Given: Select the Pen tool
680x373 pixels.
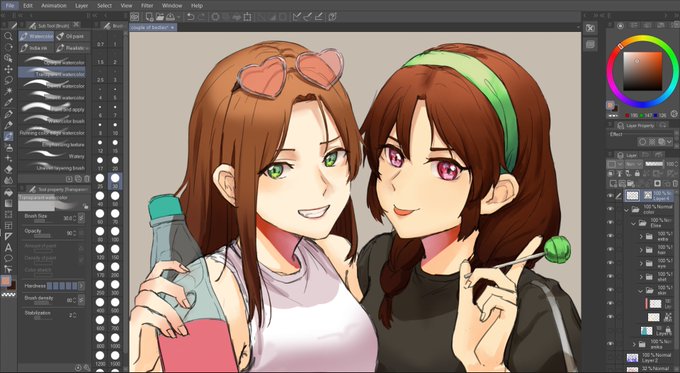Looking at the screenshot, I should point(8,114).
